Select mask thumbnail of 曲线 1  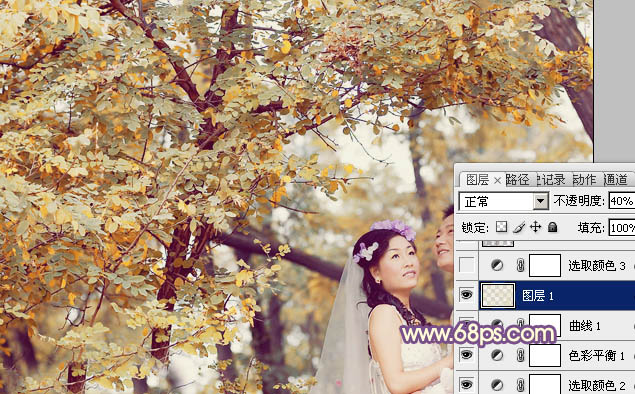pos(545,325)
